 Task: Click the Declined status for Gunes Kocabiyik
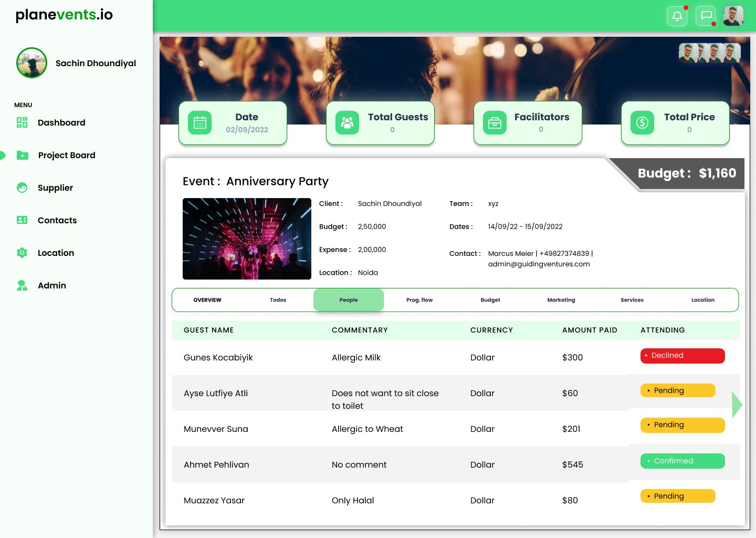[682, 356]
